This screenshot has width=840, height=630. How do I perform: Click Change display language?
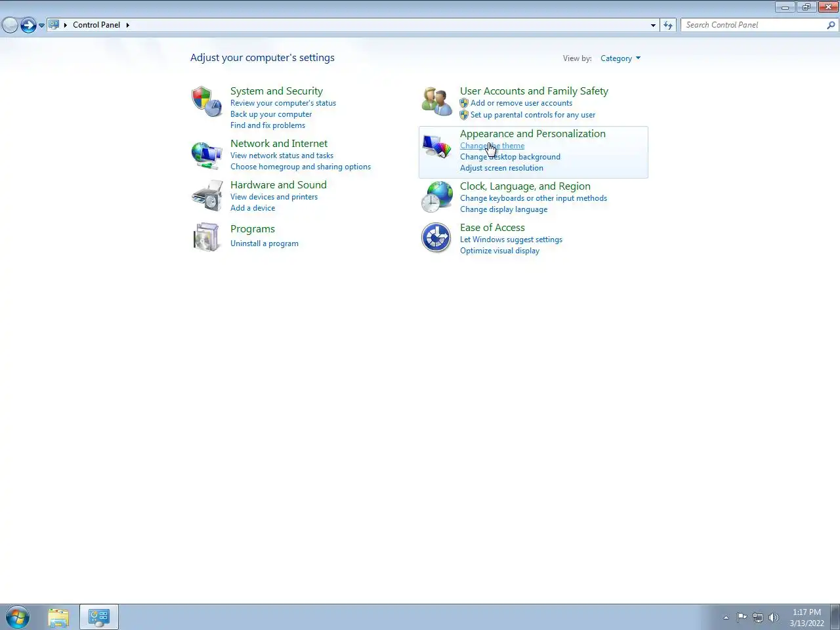[503, 209]
